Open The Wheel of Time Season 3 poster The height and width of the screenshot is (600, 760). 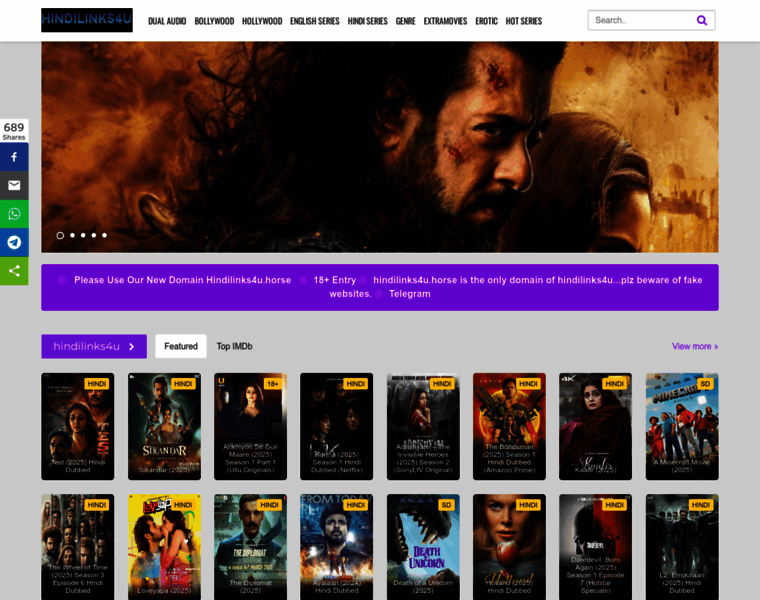click(78, 547)
